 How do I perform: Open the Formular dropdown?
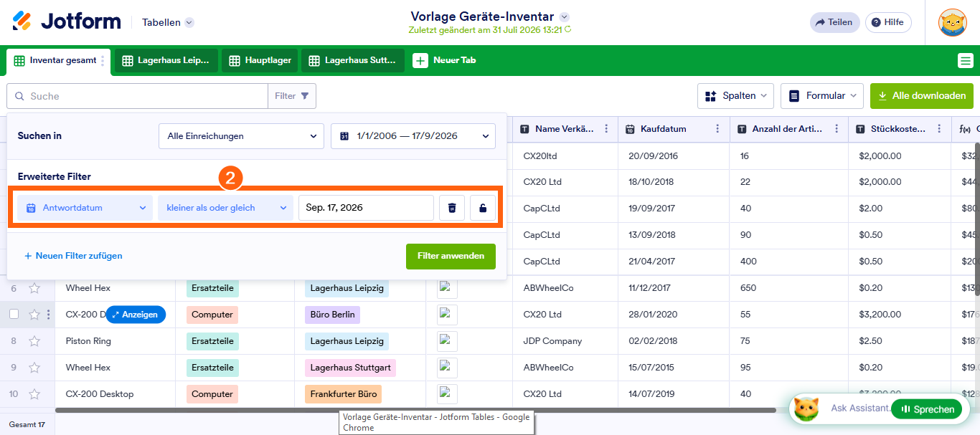(822, 95)
